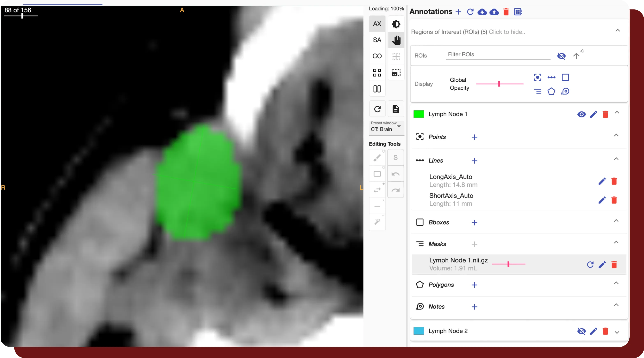Screen dimensions: 644x358
Task: Collapse the Regions of Interest panel
Action: click(x=617, y=30)
